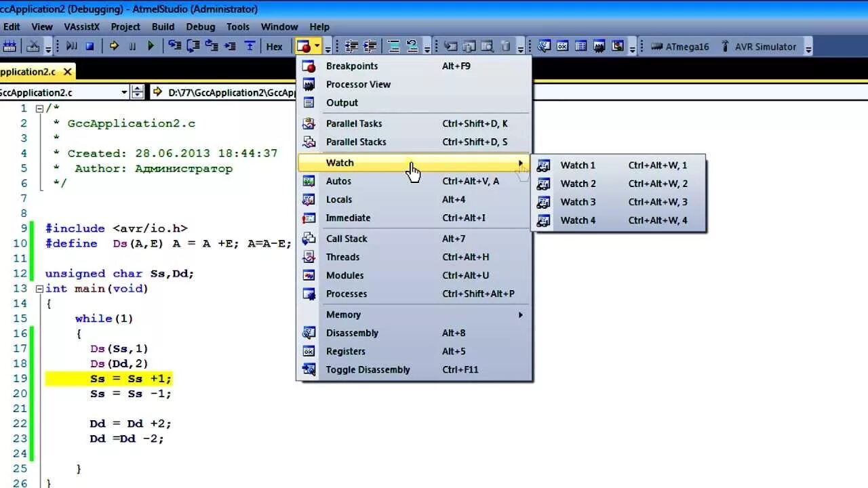Open Watch 3 window
The width and height of the screenshot is (868, 488).
(618, 202)
